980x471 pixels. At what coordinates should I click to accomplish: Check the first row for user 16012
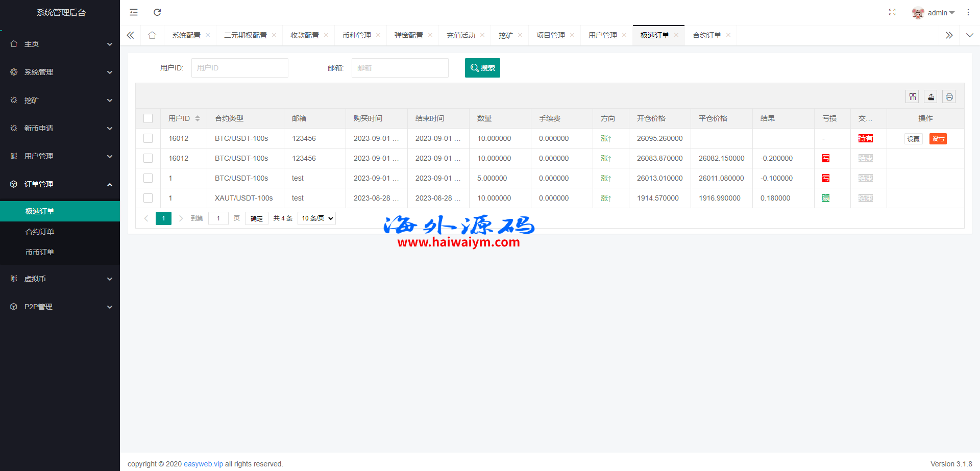(x=148, y=138)
